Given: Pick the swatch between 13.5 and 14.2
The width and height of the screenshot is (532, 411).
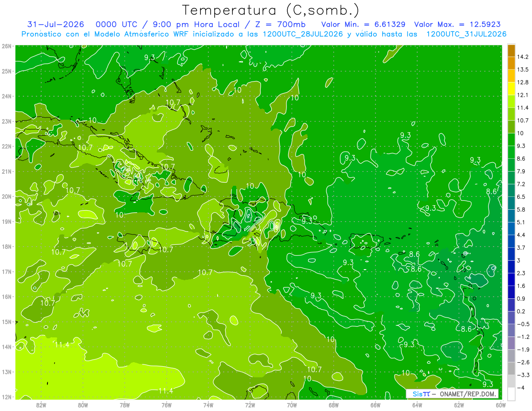Looking at the screenshot, I should 511,63.
